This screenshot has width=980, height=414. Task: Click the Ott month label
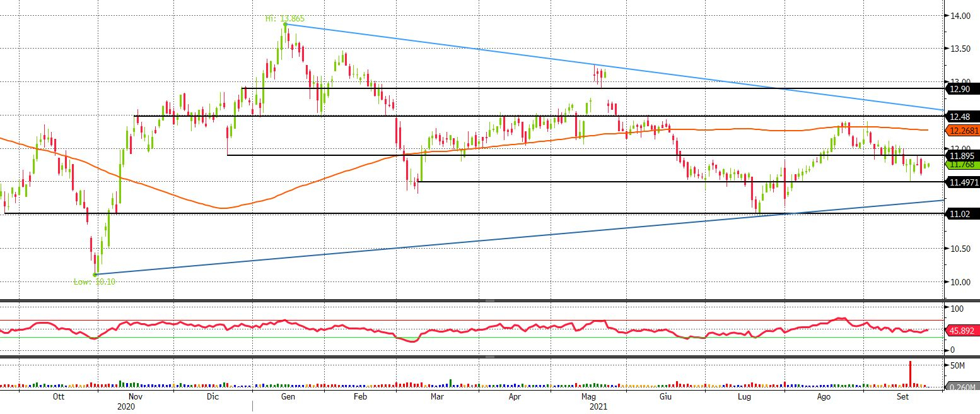click(x=59, y=397)
